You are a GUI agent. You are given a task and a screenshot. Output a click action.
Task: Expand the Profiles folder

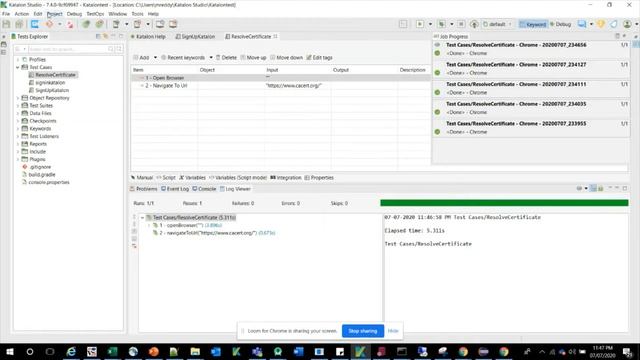click(x=18, y=60)
